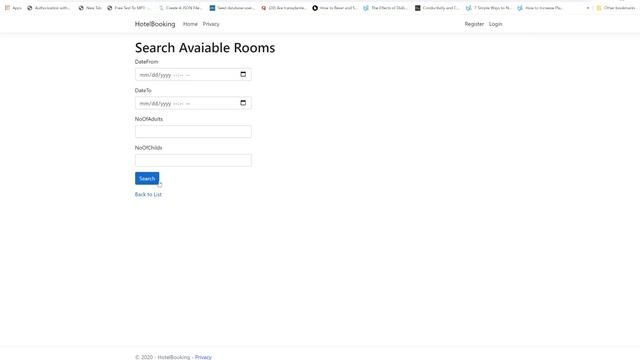The height and width of the screenshot is (360, 640).
Task: Open the Login page link
Action: coord(496,24)
